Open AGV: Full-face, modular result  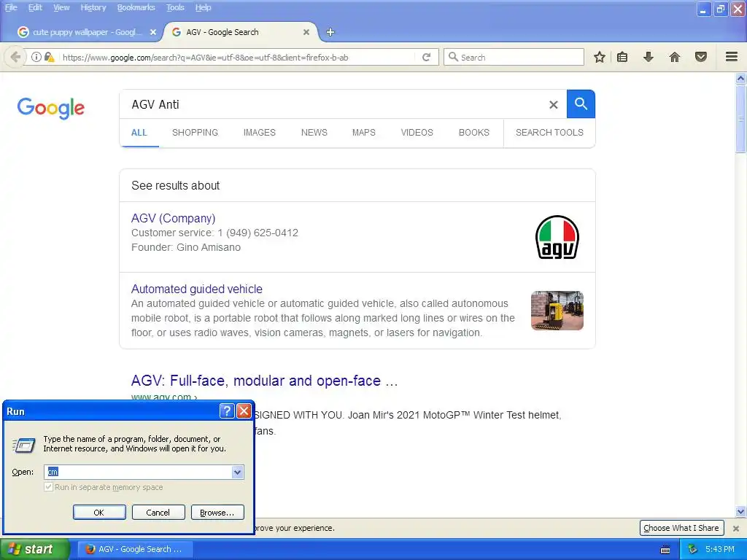[264, 381]
